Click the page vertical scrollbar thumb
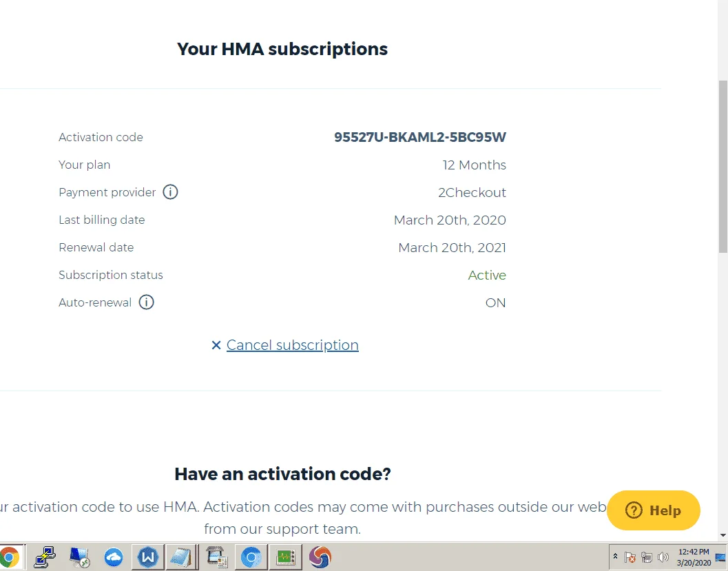728x571 pixels. [723, 166]
